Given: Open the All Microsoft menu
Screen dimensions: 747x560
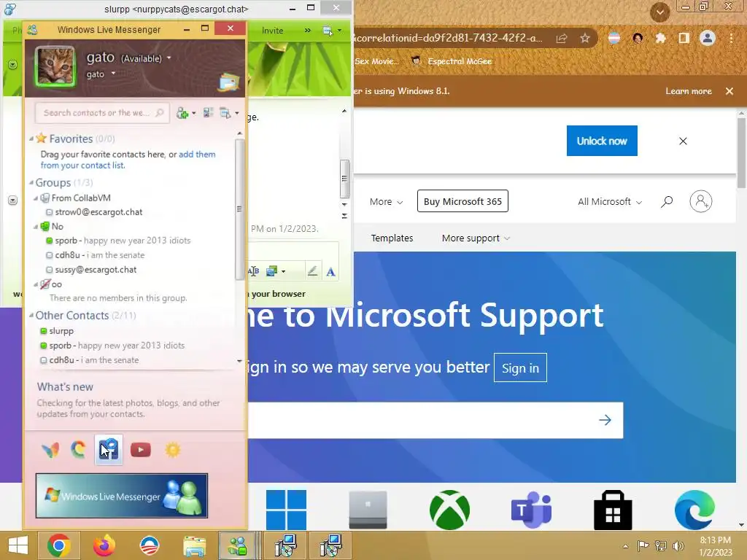Looking at the screenshot, I should [610, 201].
